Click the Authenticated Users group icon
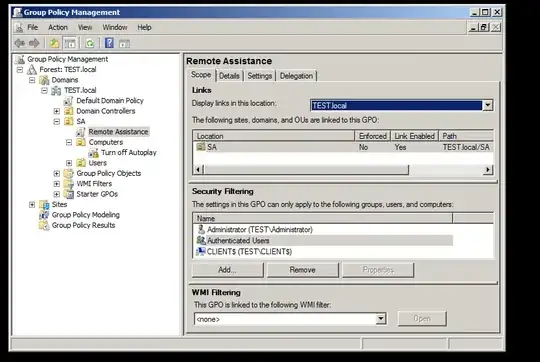The image size is (540, 362). point(201,240)
